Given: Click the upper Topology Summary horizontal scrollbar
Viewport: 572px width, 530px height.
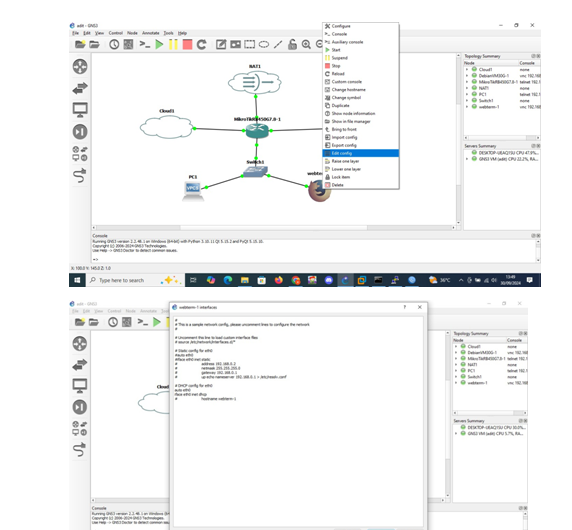Looking at the screenshot, I should [x=502, y=138].
